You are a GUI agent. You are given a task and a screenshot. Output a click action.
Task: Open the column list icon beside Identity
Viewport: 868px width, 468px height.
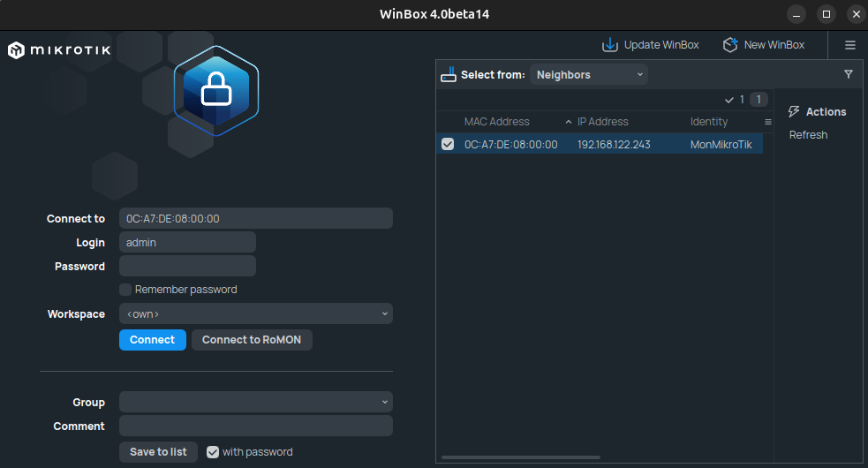pos(767,122)
